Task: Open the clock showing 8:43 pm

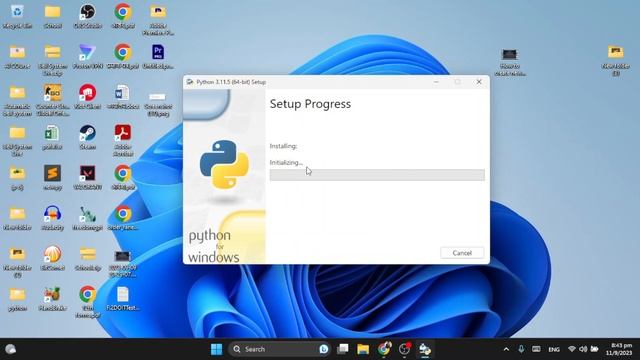Action: 619,349
